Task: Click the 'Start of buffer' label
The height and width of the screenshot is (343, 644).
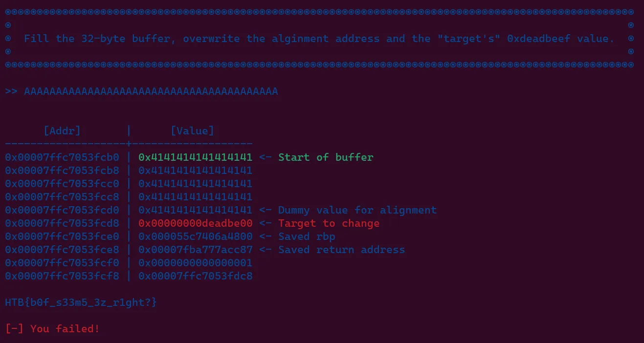Action: click(326, 157)
